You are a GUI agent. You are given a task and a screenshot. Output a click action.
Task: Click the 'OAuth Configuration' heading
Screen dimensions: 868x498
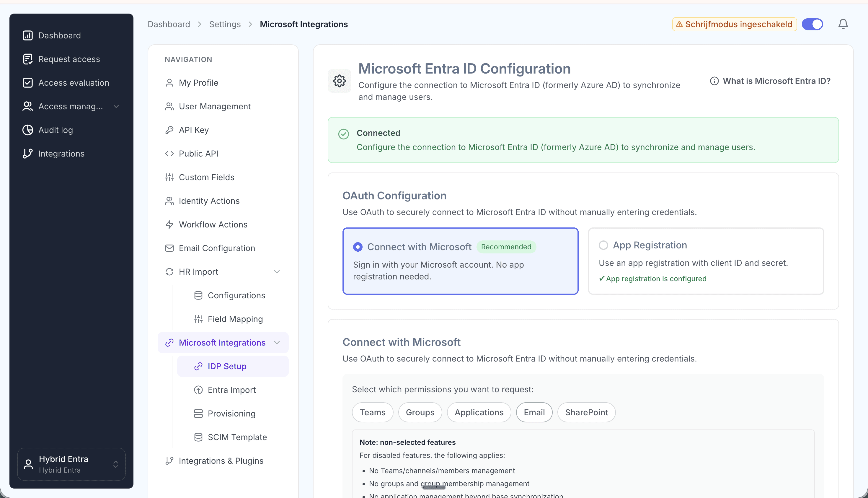(x=394, y=195)
